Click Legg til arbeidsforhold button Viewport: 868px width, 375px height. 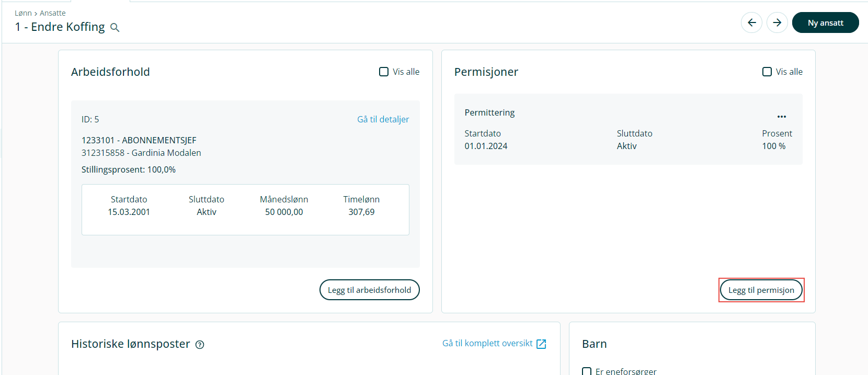[369, 290]
